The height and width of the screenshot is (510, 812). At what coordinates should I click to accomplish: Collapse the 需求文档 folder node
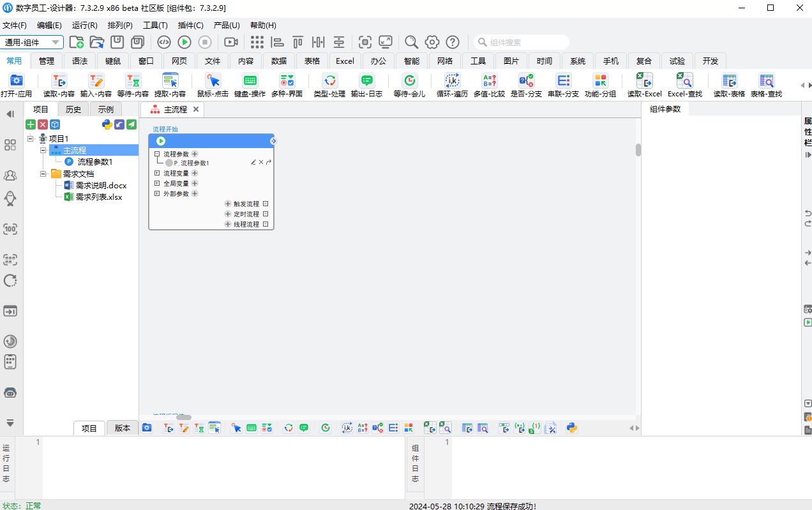pyautogui.click(x=43, y=174)
